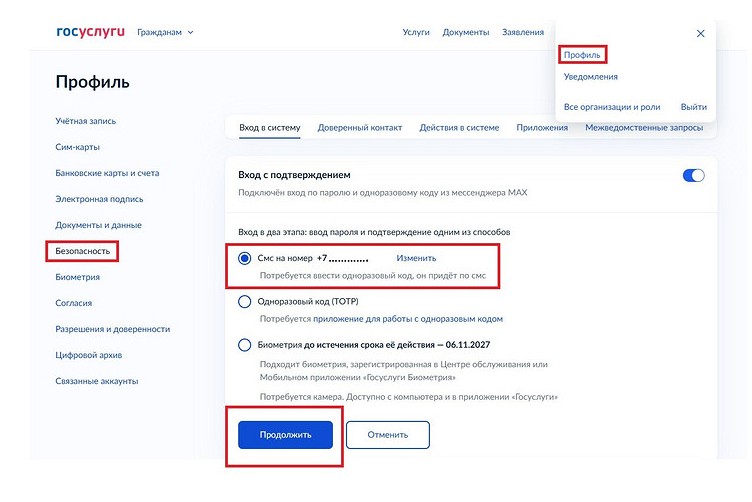
Task: Turn off the Вход с подтверждением toggle
Action: tap(693, 175)
